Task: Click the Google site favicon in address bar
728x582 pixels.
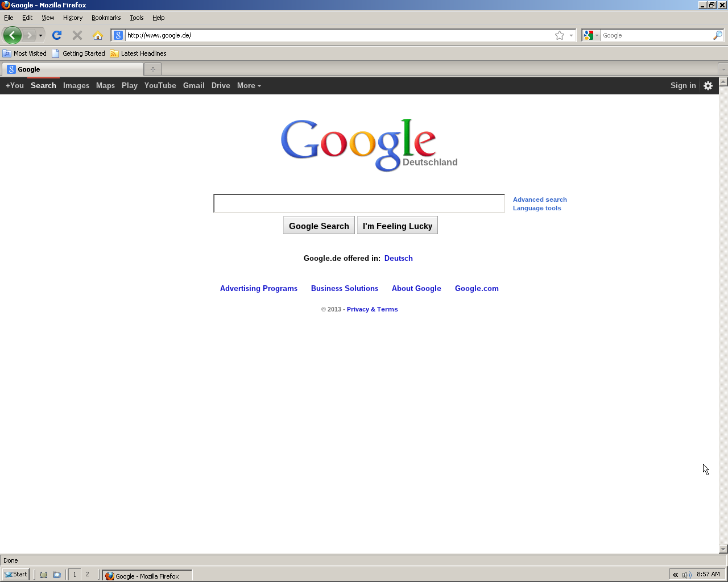Action: coord(118,35)
